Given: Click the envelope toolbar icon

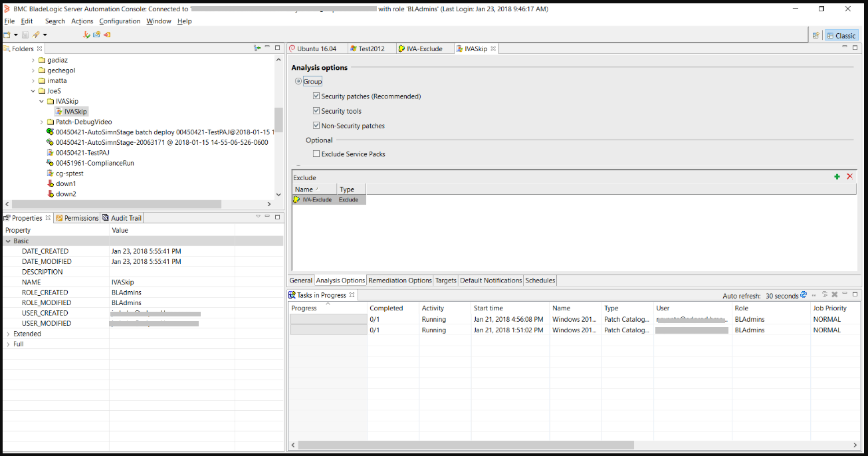Looking at the screenshot, I should 96,35.
